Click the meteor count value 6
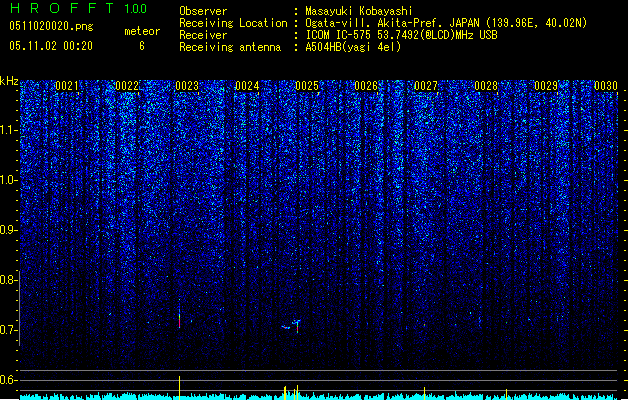This screenshot has width=629, height=400. pos(142,46)
